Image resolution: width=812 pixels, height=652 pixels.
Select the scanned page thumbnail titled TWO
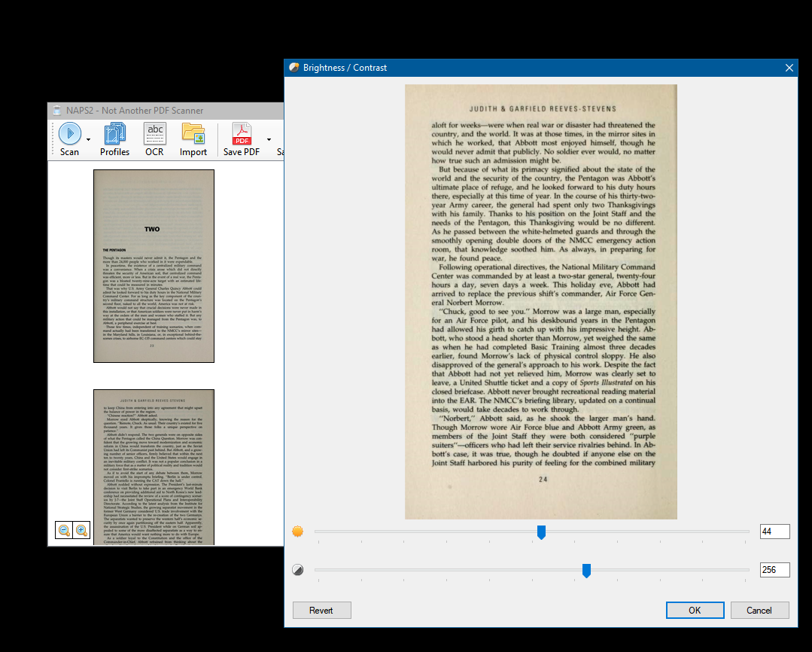(x=154, y=266)
